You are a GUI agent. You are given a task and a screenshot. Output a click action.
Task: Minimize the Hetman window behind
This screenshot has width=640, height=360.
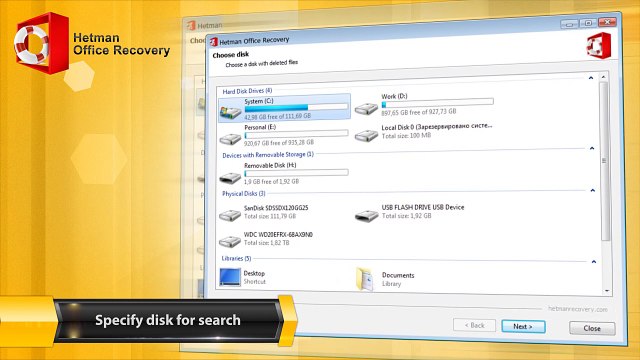(x=569, y=24)
